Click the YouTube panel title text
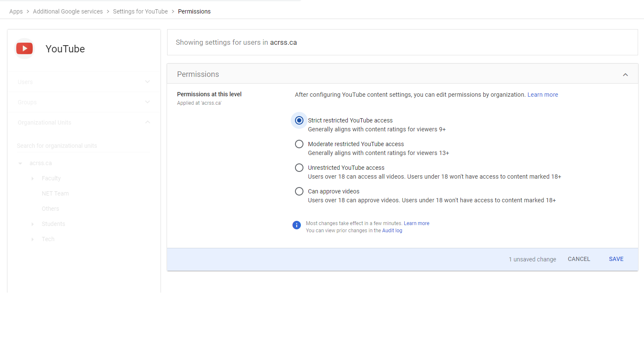Image resolution: width=644 pixels, height=356 pixels. click(x=65, y=49)
